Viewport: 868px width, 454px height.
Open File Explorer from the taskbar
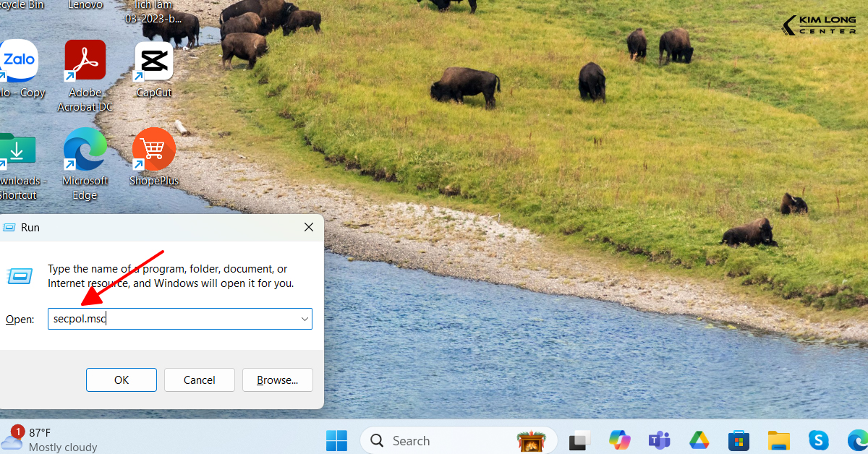click(778, 440)
